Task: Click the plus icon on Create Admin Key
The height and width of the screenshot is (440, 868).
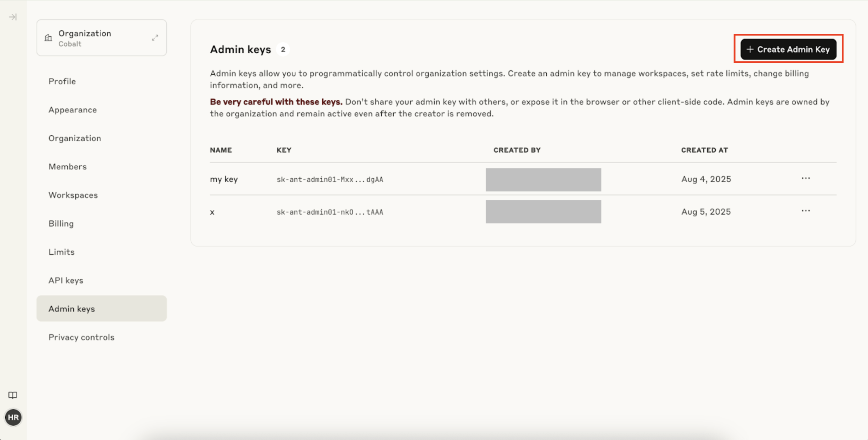Action: pyautogui.click(x=750, y=49)
